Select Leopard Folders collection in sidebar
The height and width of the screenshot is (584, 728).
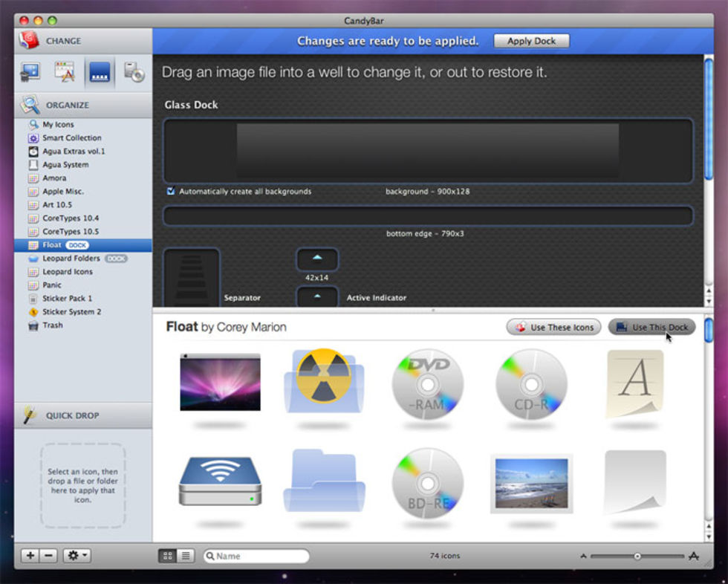(71, 259)
